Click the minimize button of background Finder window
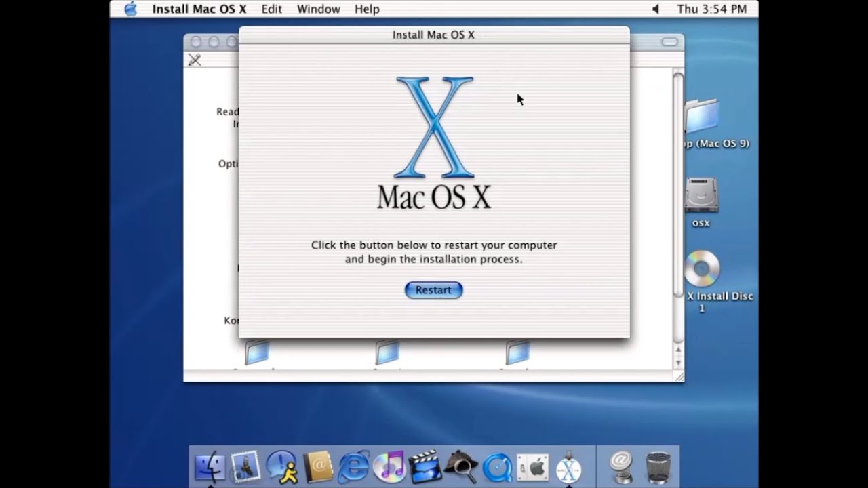Viewport: 868px width, 488px height. coord(214,42)
